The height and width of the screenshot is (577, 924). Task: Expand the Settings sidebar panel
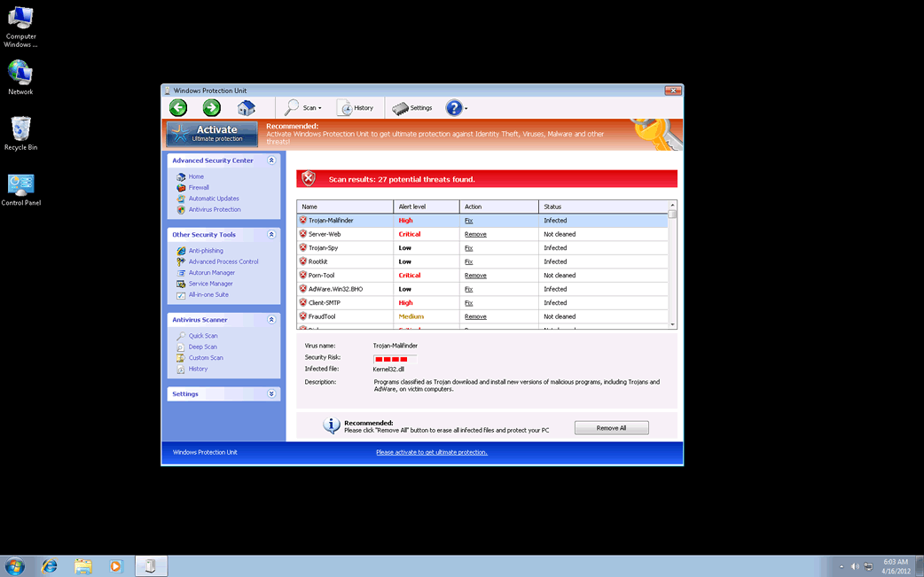(x=271, y=394)
